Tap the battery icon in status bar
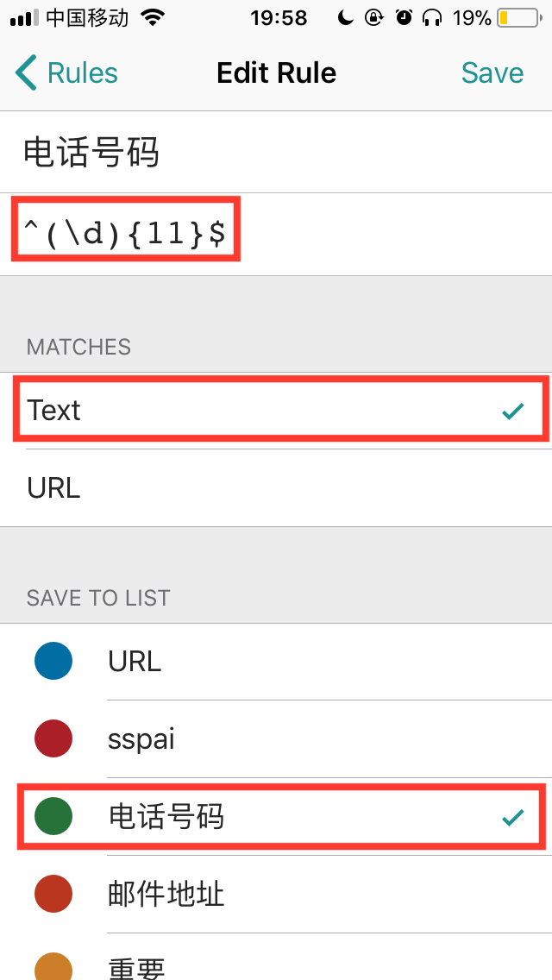The width and height of the screenshot is (552, 980). coord(516,18)
